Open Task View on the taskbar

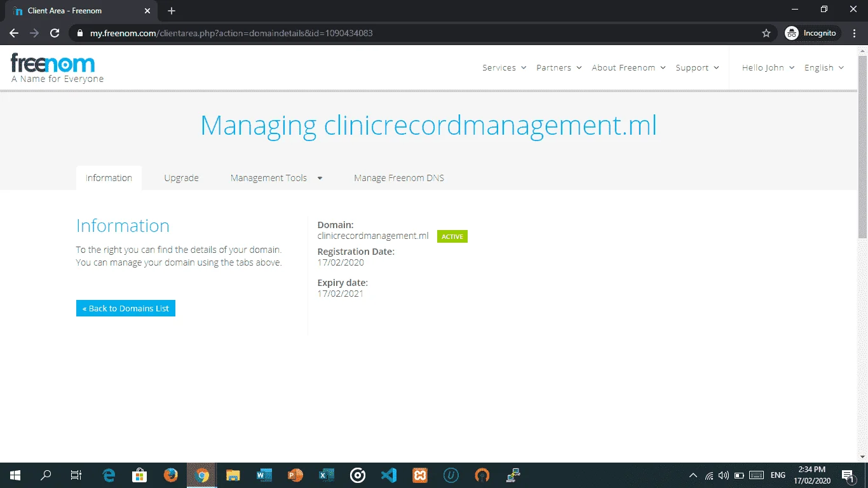click(76, 475)
